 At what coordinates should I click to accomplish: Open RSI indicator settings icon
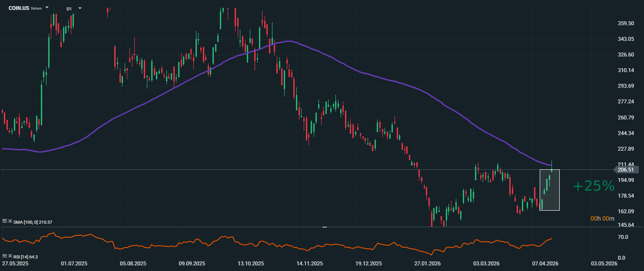[5, 256]
